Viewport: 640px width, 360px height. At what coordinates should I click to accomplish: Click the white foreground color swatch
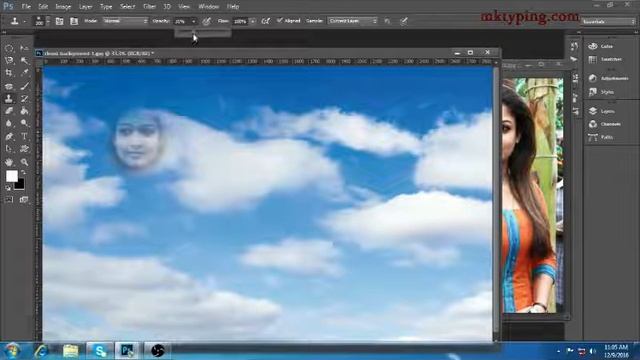coord(11,176)
